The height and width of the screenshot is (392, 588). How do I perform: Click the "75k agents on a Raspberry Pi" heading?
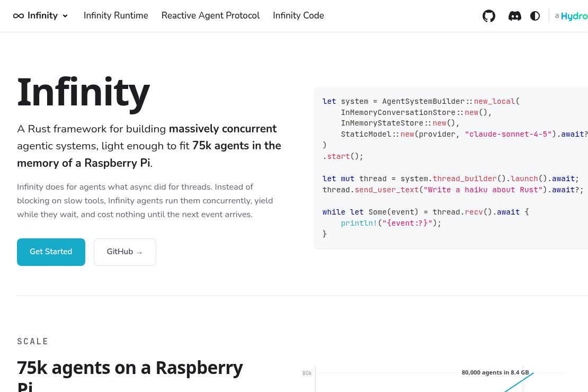[x=130, y=375]
